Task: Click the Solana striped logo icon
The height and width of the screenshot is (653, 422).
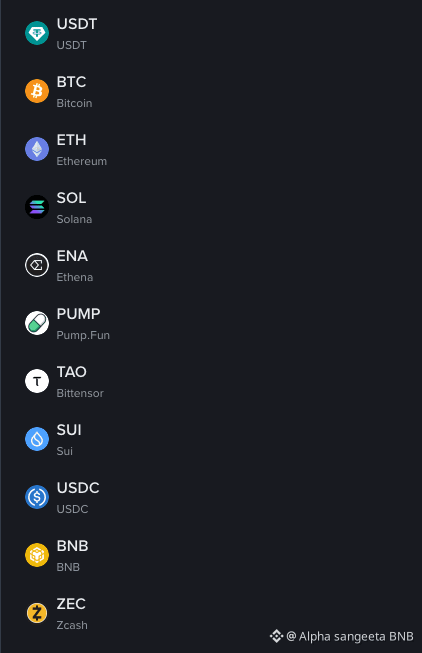Action: [x=37, y=207]
